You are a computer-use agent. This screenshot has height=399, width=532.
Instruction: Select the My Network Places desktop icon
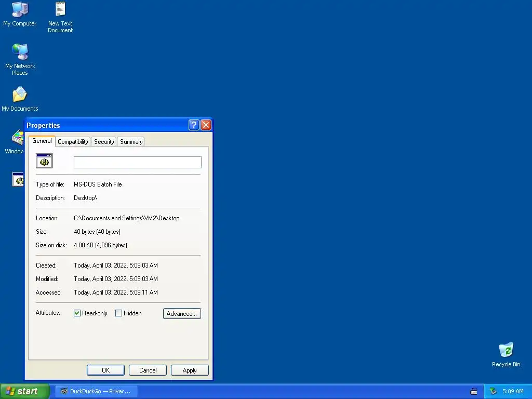pos(20,59)
